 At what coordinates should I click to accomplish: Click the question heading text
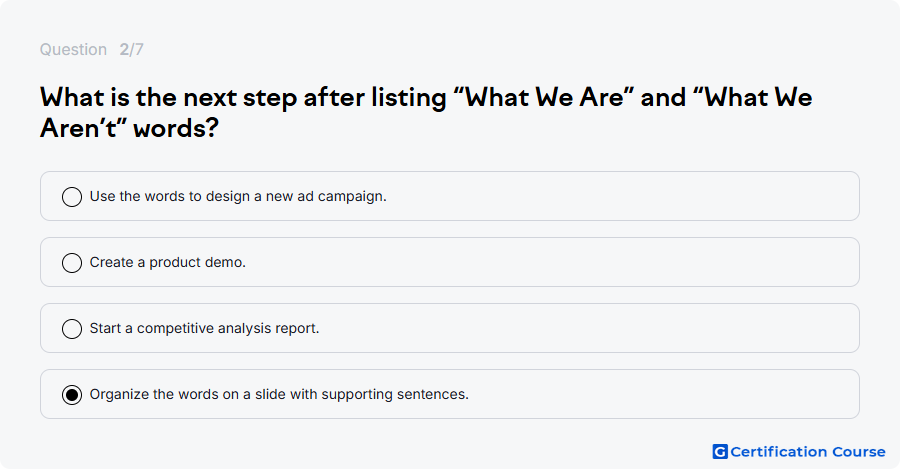pos(426,113)
